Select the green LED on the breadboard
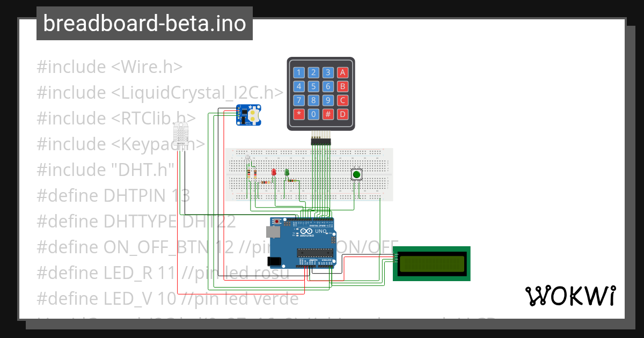644x338 pixels. click(287, 172)
